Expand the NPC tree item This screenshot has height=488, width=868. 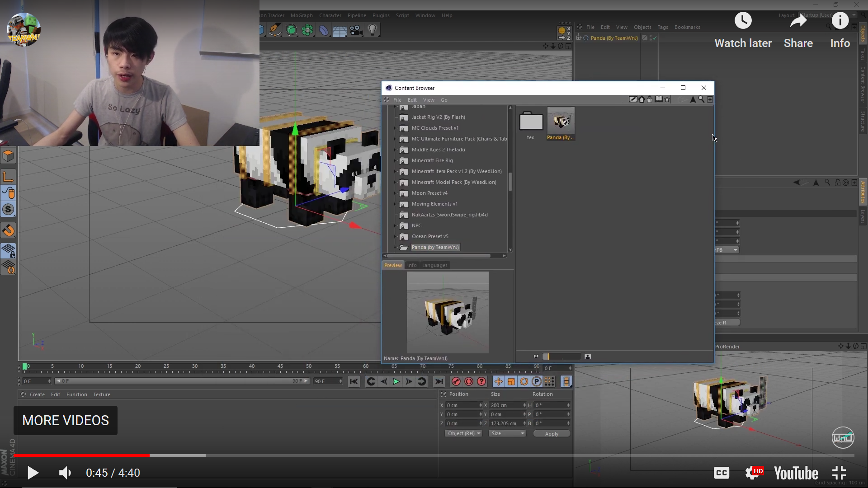point(396,225)
